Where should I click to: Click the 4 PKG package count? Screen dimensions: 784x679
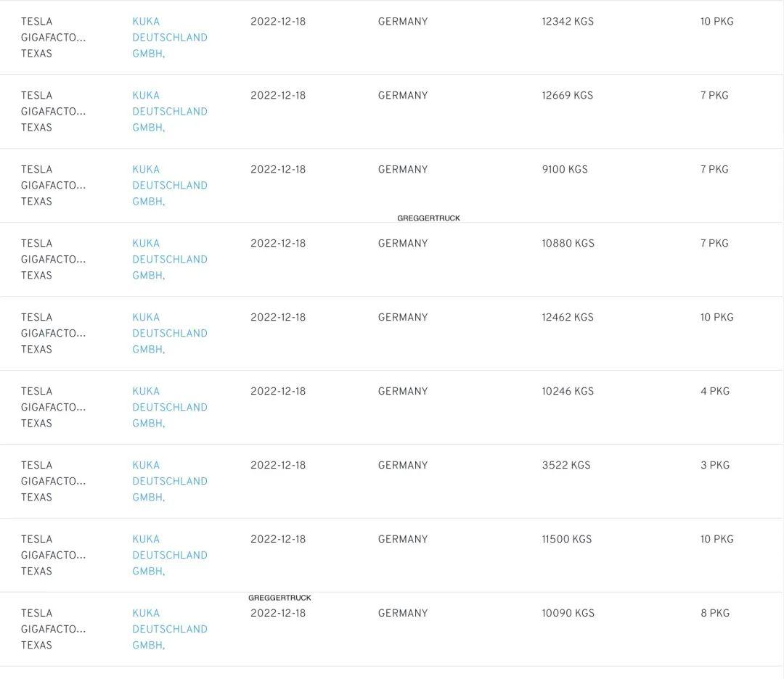point(715,392)
